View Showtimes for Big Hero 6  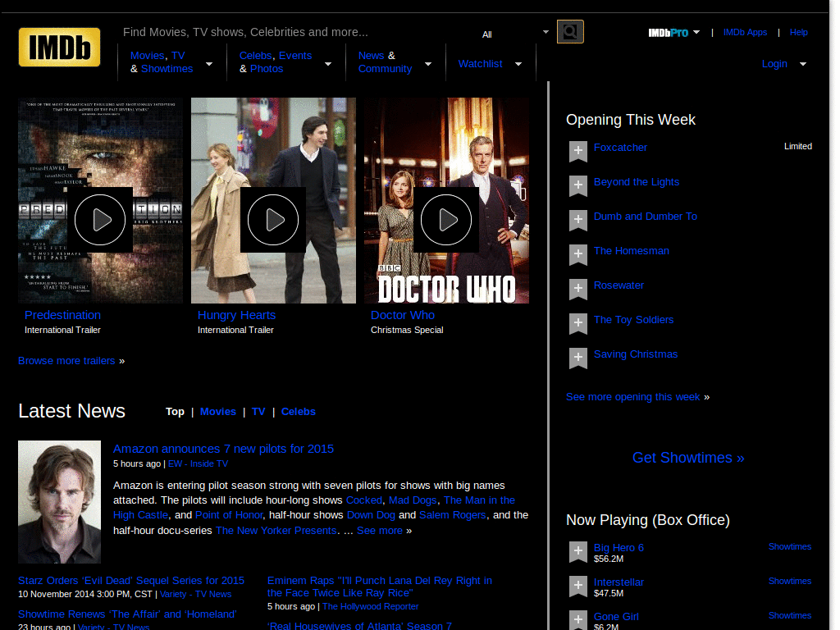click(x=790, y=546)
